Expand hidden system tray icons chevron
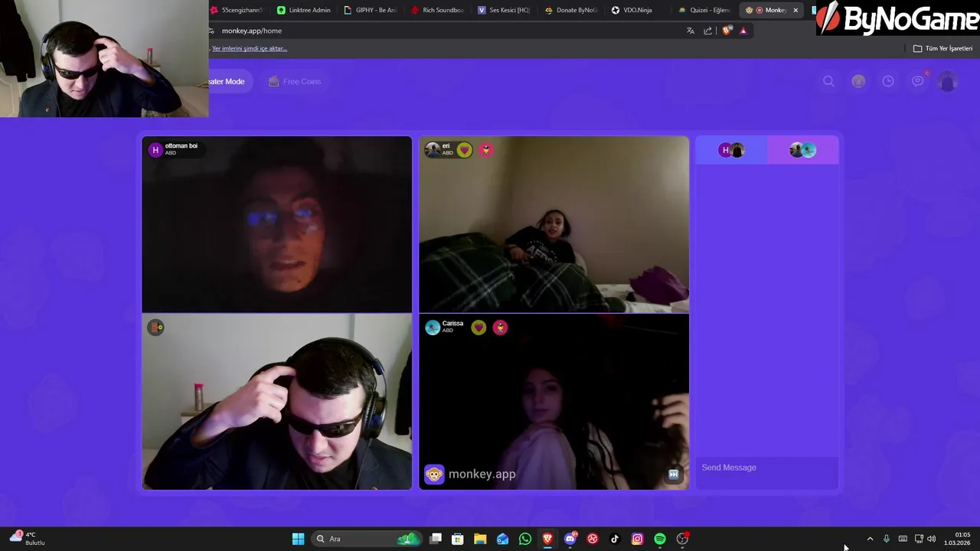This screenshot has height=551, width=980. [x=870, y=539]
